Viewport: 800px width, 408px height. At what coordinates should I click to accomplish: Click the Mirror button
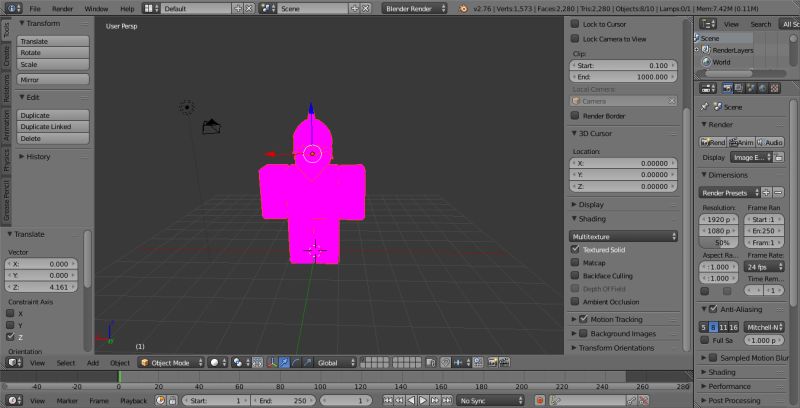(53, 80)
